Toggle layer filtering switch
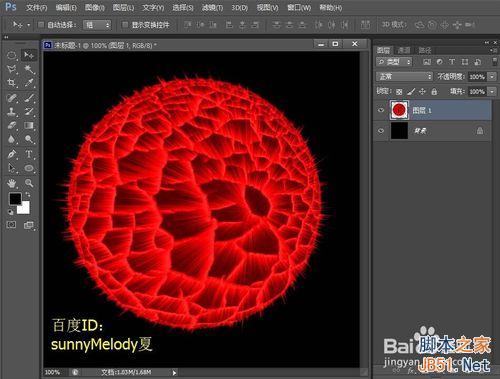500x379 pixels. [x=495, y=61]
